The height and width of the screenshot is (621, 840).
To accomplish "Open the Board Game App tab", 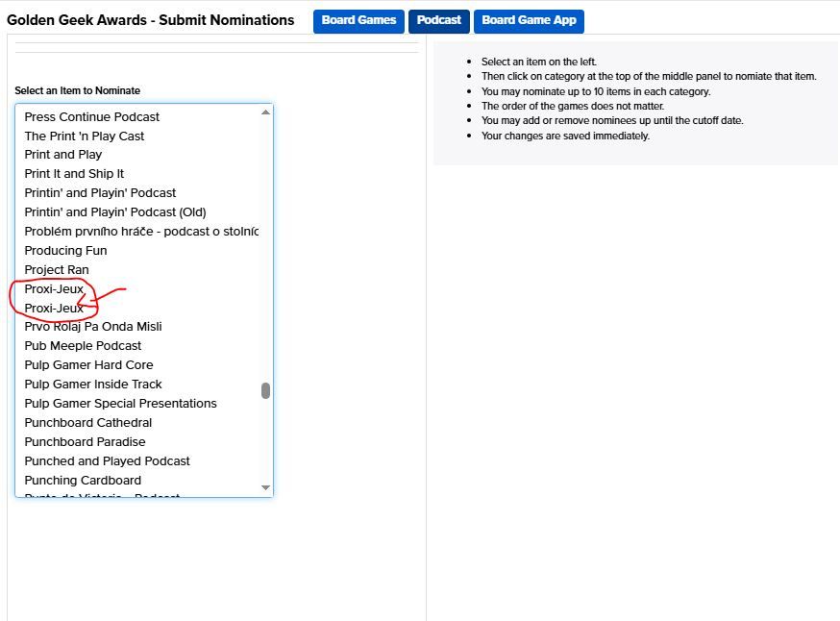I will point(529,21).
